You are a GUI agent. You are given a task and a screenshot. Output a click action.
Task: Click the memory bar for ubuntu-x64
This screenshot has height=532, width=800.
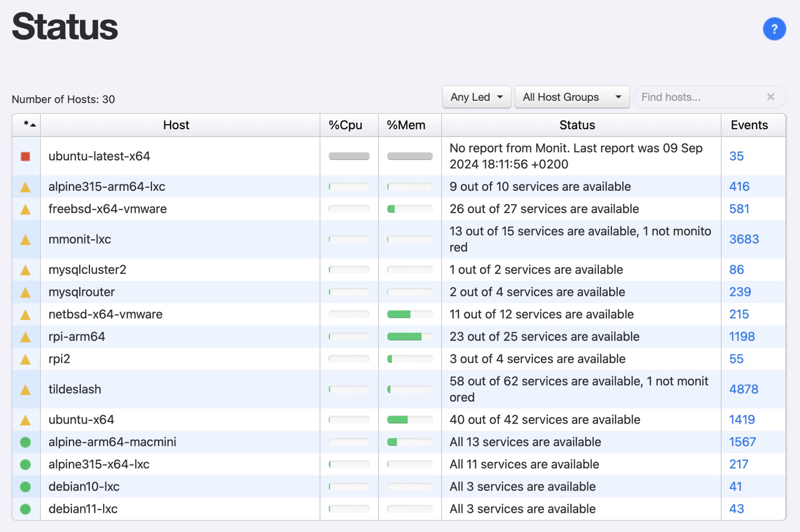point(410,420)
